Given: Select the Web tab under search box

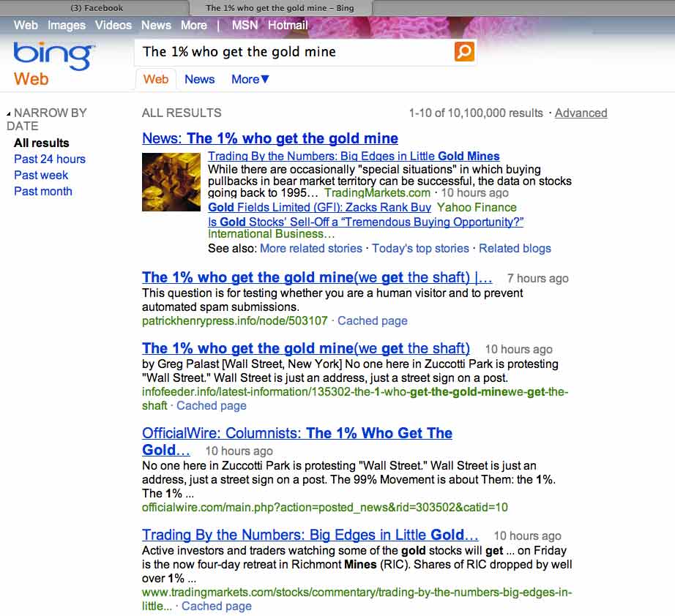Looking at the screenshot, I should coord(156,79).
